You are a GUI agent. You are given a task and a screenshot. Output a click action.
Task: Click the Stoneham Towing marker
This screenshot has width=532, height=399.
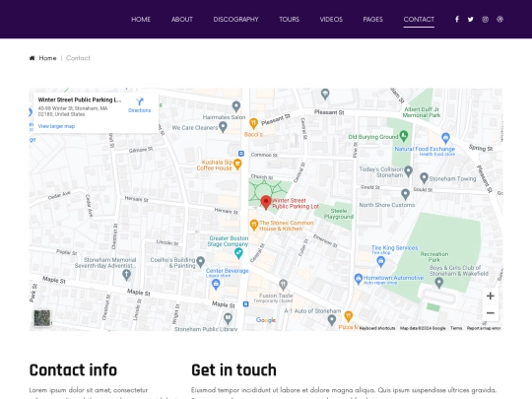pyautogui.click(x=424, y=178)
